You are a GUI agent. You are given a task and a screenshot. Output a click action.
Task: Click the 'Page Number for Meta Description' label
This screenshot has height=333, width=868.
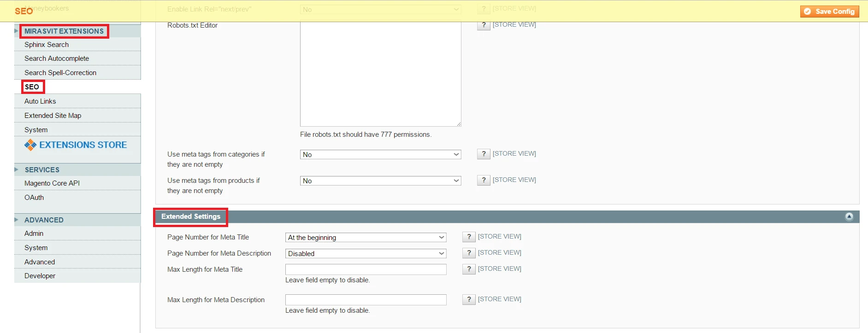click(x=219, y=253)
